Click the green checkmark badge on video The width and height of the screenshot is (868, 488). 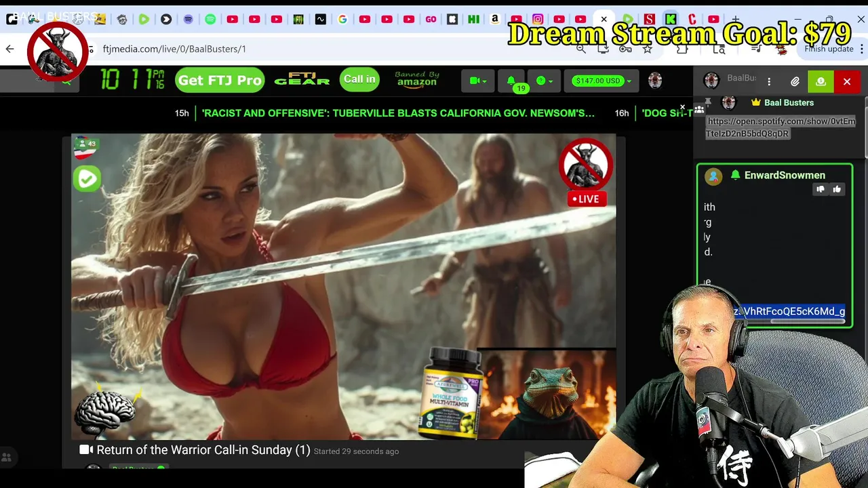pyautogui.click(x=87, y=178)
